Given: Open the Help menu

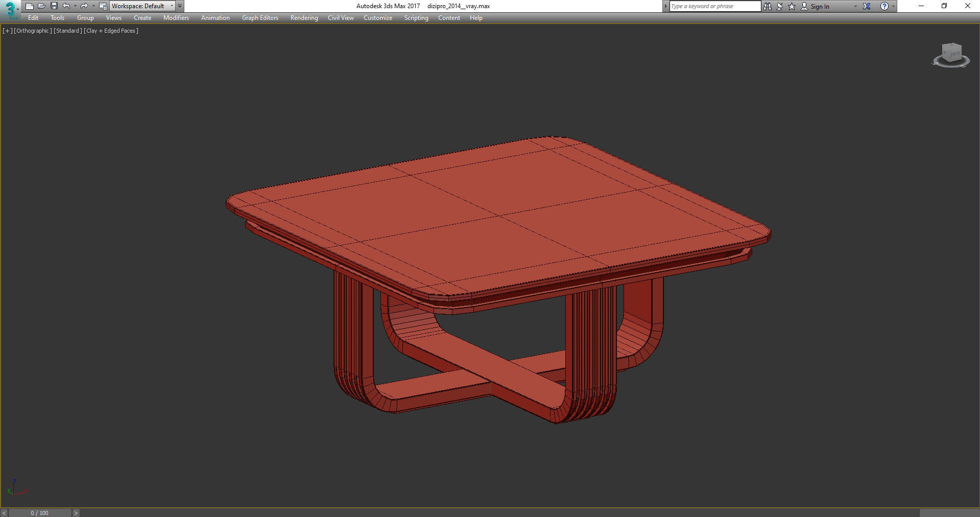Looking at the screenshot, I should 476,18.
